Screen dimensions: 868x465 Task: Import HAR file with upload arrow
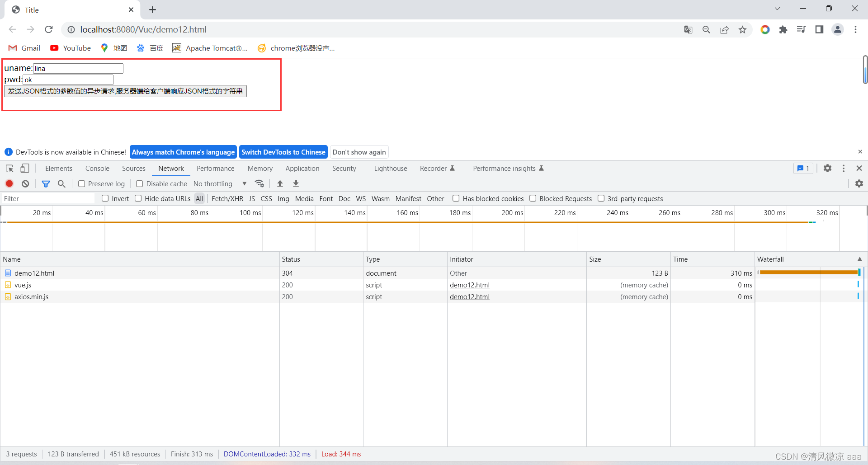[280, 183]
